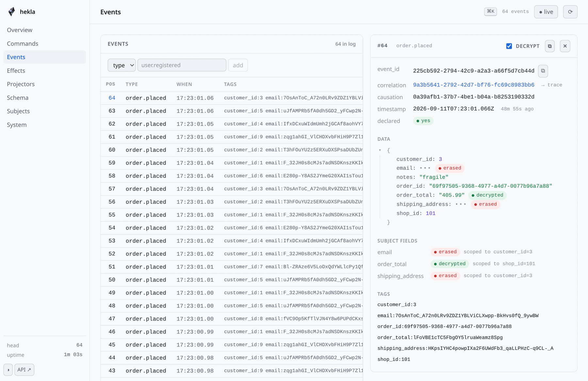Viewport: 588px width, 381px height.
Task: Select event row 63
Action: point(232,111)
